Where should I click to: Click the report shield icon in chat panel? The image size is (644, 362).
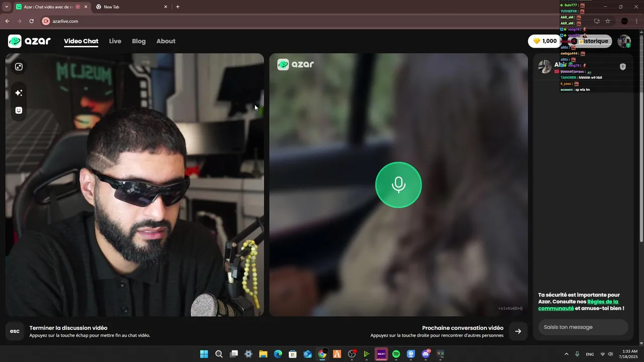pos(623,66)
